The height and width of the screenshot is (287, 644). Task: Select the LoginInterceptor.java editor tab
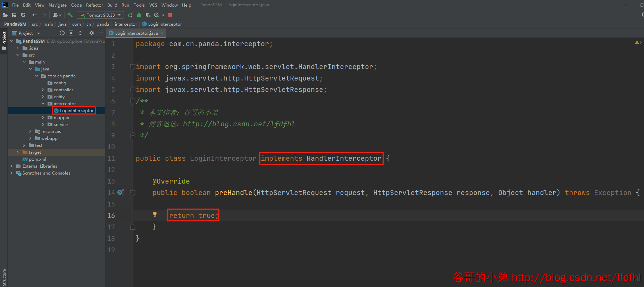(x=136, y=33)
